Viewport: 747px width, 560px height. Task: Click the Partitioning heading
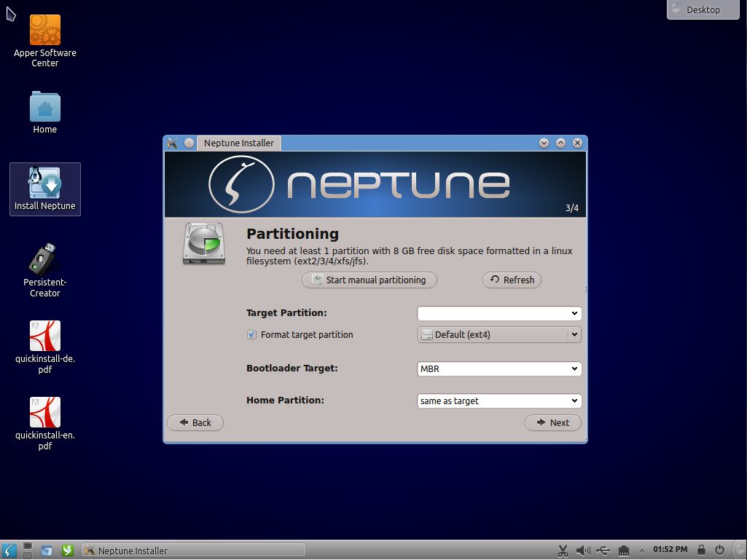[292, 234]
